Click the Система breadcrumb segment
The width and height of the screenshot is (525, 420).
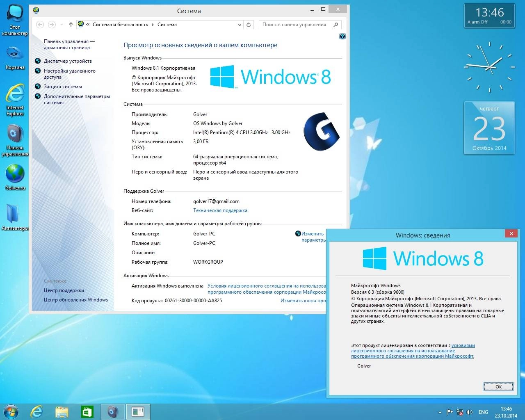(x=167, y=25)
